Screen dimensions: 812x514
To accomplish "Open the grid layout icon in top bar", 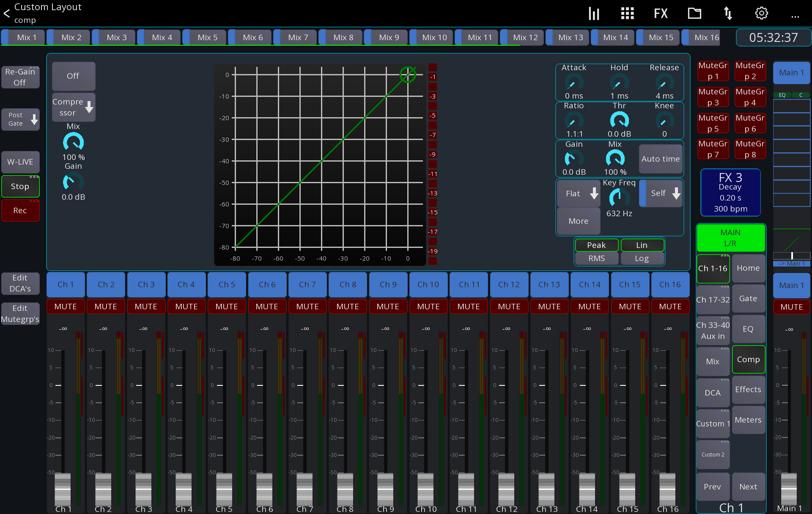I will coord(627,14).
